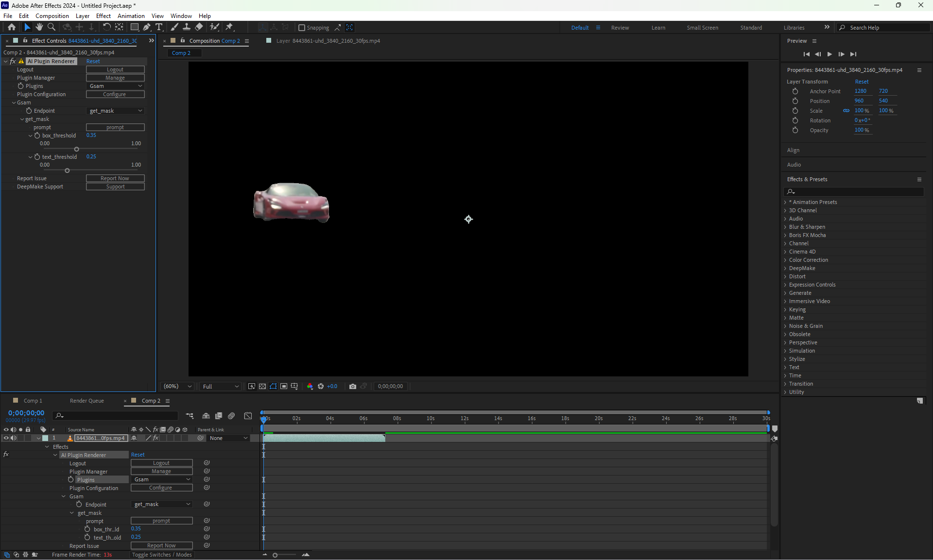Reset exposure in the viewer
Screen dimensions: 933x560
(321, 387)
